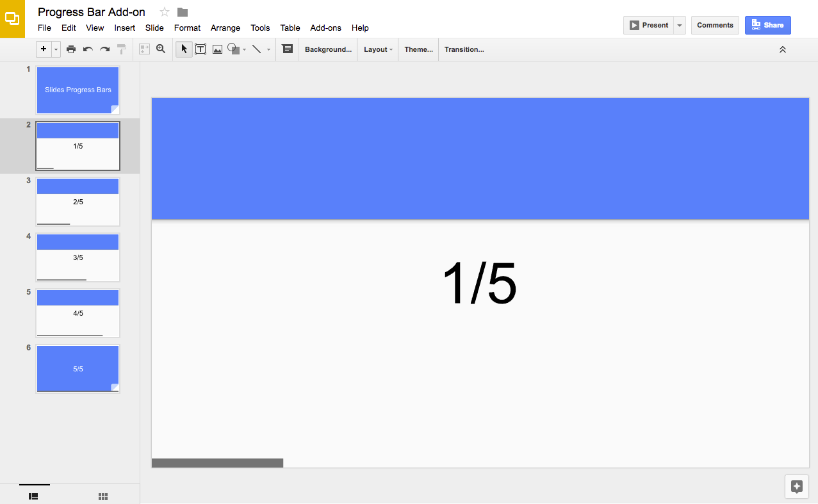Collapse the toolbar with the double chevron
818x504 pixels.
(782, 49)
